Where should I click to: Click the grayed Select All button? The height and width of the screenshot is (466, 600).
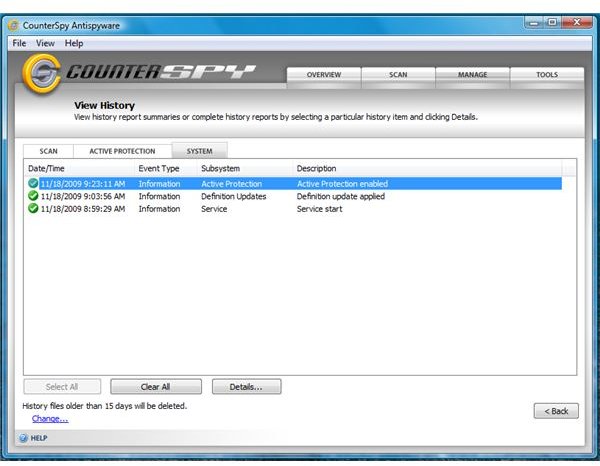[62, 387]
